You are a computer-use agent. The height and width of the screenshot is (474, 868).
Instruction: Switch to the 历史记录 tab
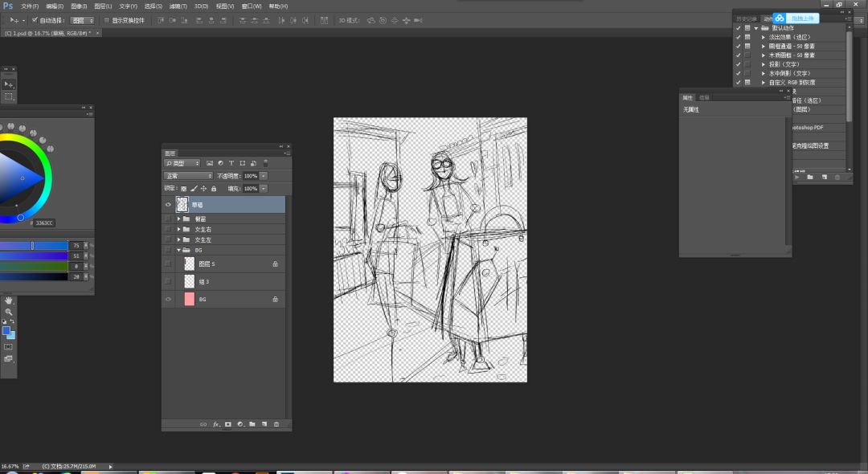[x=747, y=18]
